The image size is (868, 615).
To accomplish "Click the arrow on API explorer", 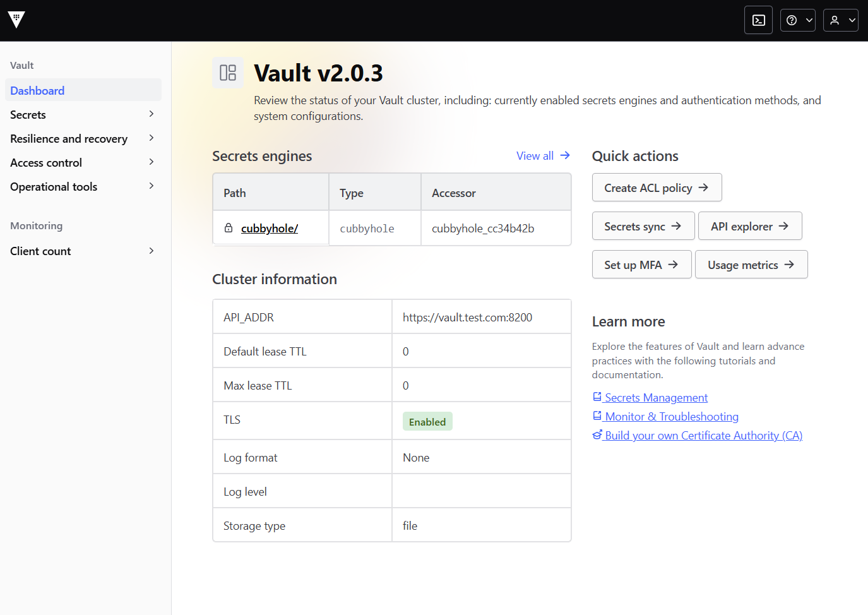I will pyautogui.click(x=783, y=226).
